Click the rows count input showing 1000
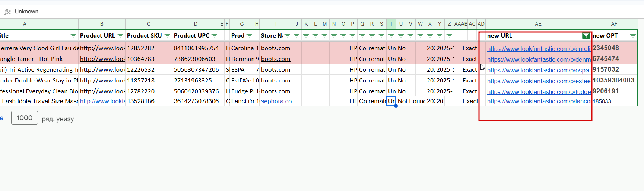The width and height of the screenshot is (644, 191). pyautogui.click(x=25, y=118)
